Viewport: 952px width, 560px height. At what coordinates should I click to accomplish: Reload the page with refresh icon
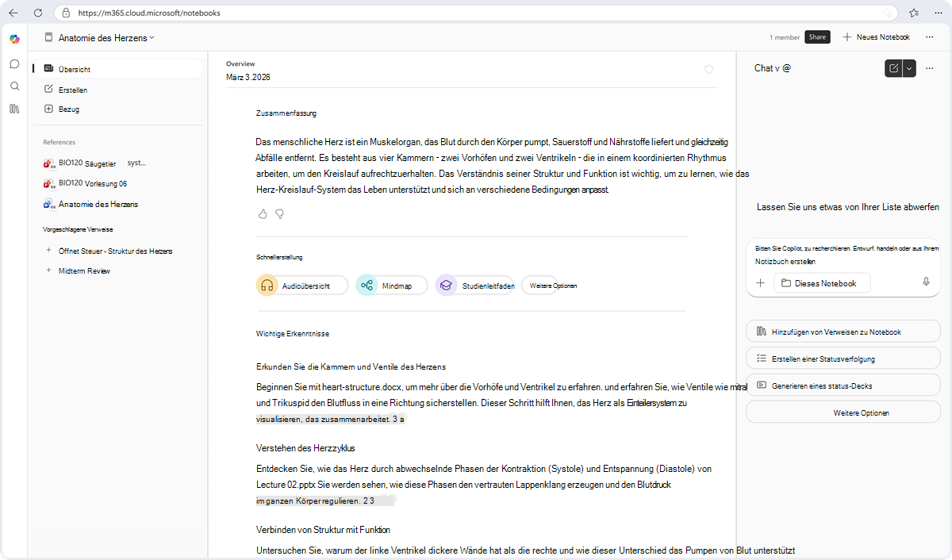point(40,13)
